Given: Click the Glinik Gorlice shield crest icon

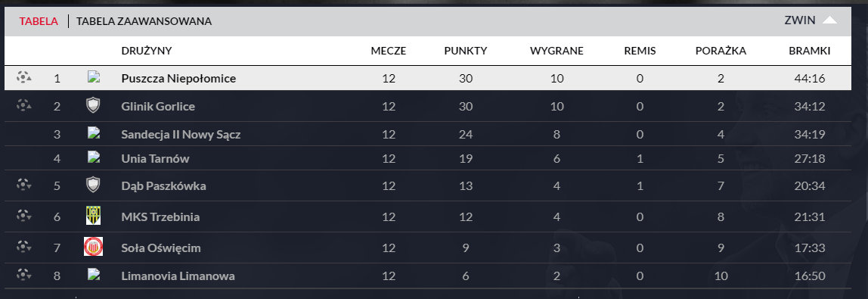Looking at the screenshot, I should 93,105.
